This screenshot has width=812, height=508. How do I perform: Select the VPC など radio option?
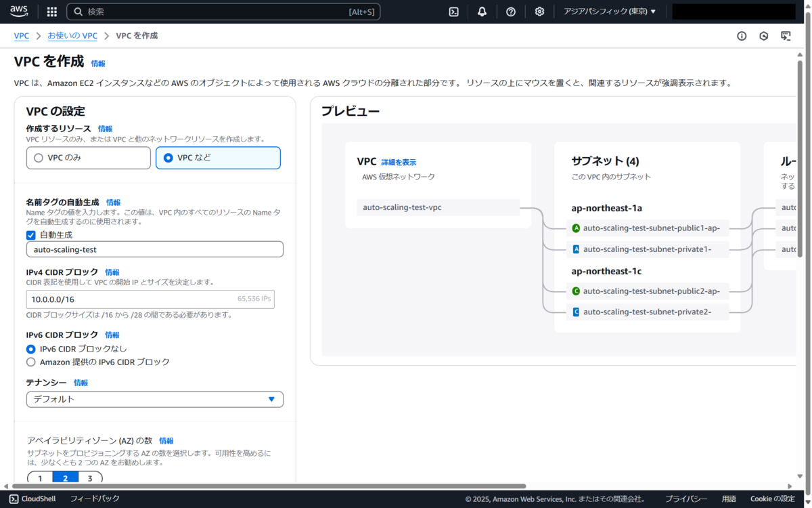[218, 158]
